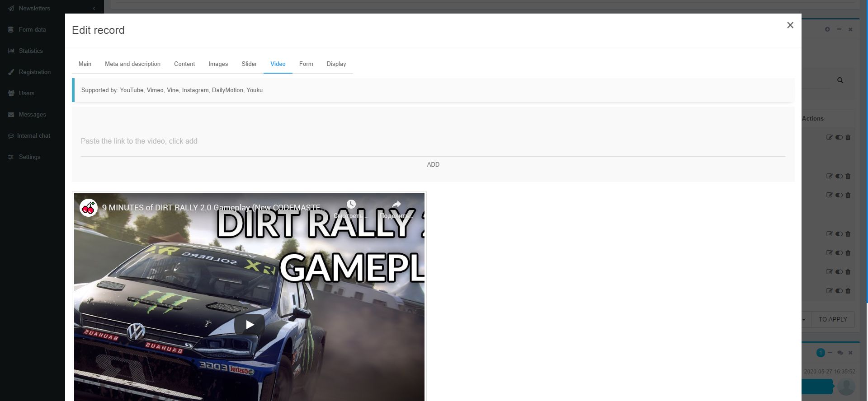Minimize the top background panel with minus icon
This screenshot has width=868, height=401.
839,29
